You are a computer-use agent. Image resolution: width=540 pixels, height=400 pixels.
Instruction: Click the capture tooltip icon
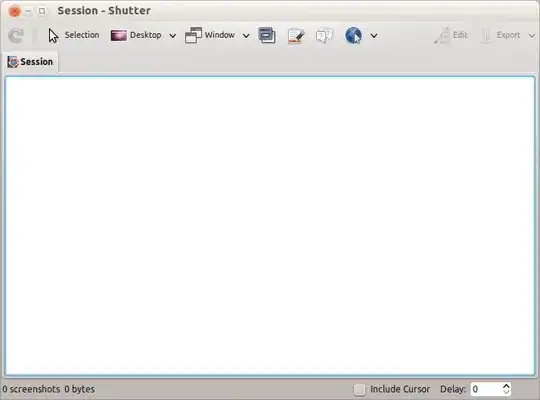(x=324, y=35)
